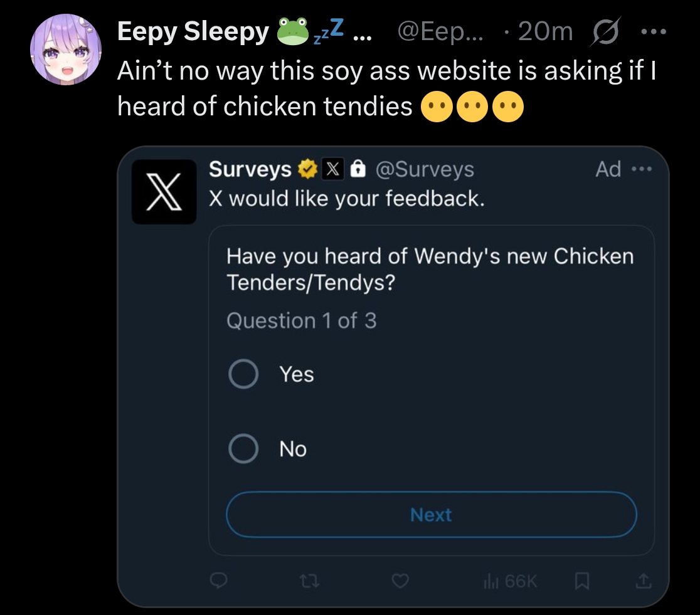Like the survey post with heart icon
This screenshot has height=615, width=700.
click(400, 582)
